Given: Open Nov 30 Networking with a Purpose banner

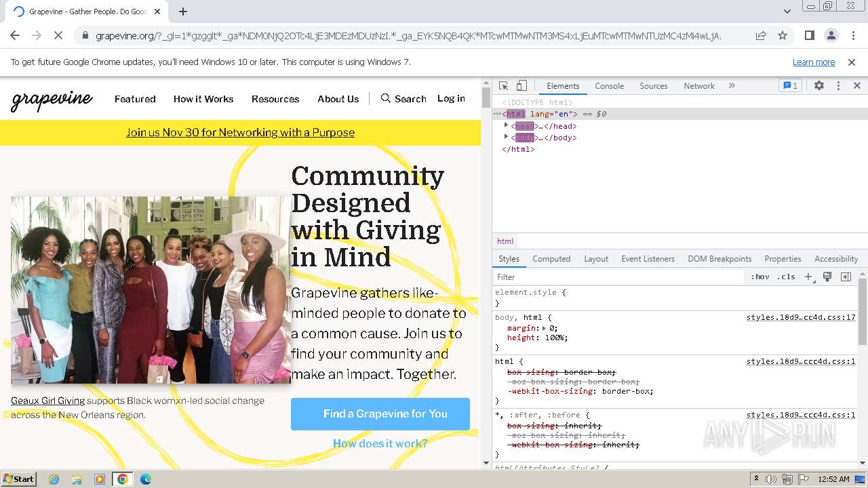Looking at the screenshot, I should pyautogui.click(x=240, y=132).
